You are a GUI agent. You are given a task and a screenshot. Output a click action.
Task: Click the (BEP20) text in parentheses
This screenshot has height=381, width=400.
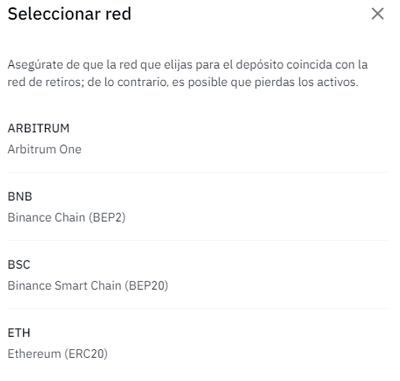tap(146, 286)
